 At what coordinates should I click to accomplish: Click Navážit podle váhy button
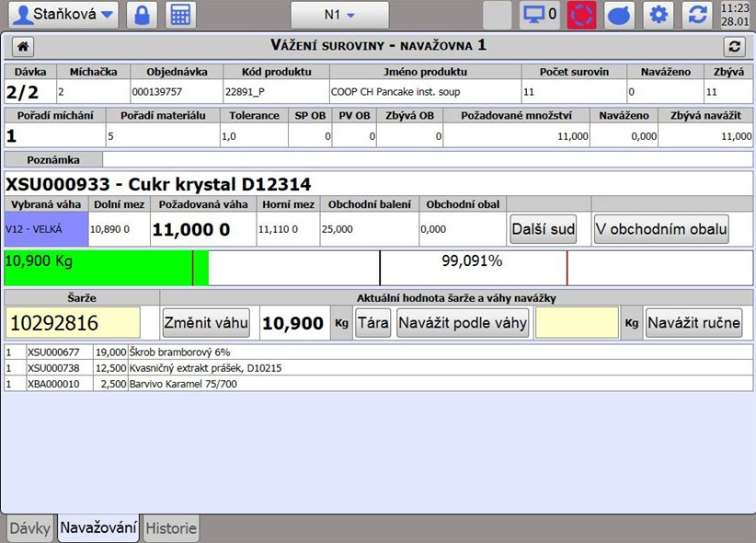[463, 322]
